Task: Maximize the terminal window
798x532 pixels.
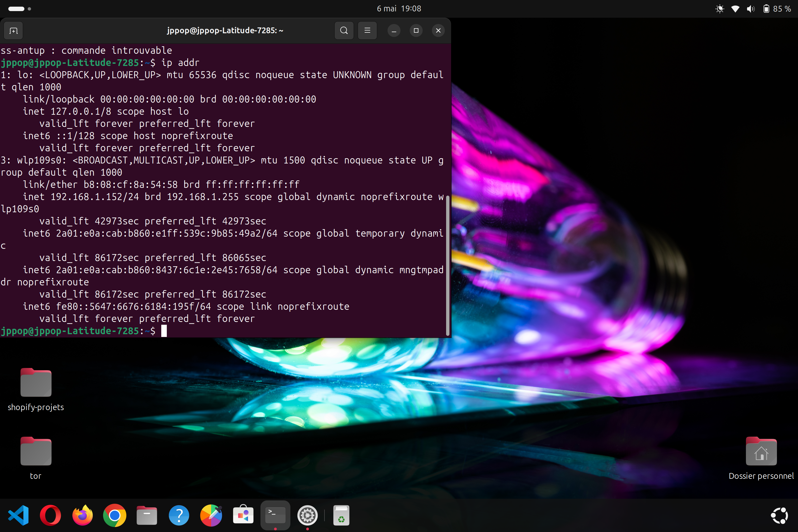Action: point(416,30)
